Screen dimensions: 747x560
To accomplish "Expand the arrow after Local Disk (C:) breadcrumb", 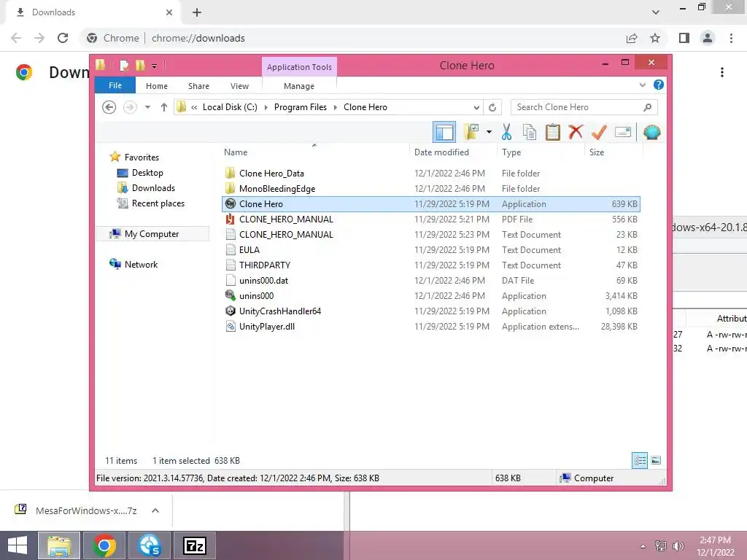I will point(266,107).
